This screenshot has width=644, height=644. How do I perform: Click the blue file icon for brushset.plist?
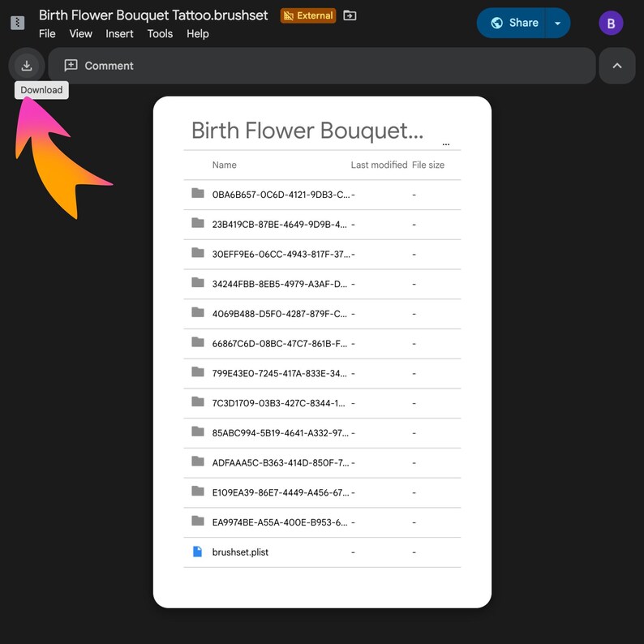[x=197, y=552]
